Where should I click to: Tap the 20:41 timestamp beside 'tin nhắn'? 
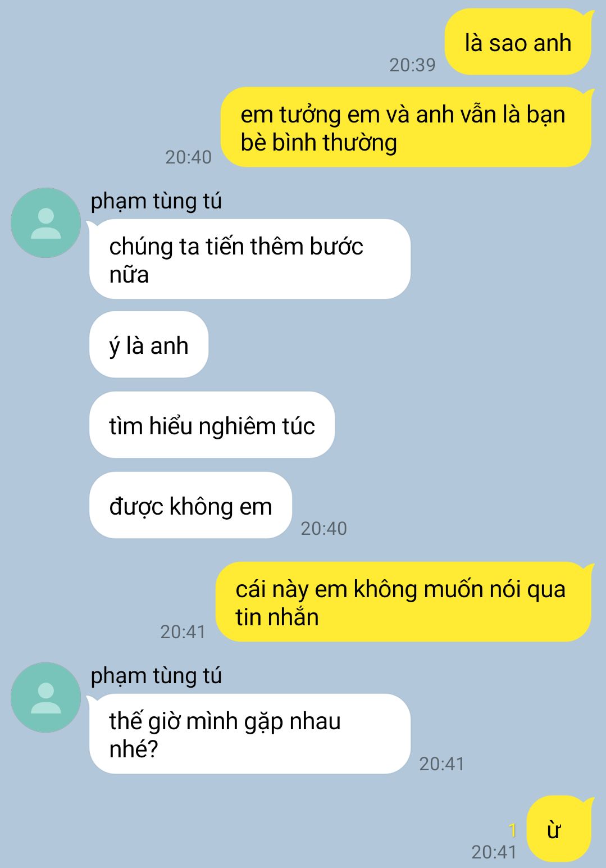point(183,632)
